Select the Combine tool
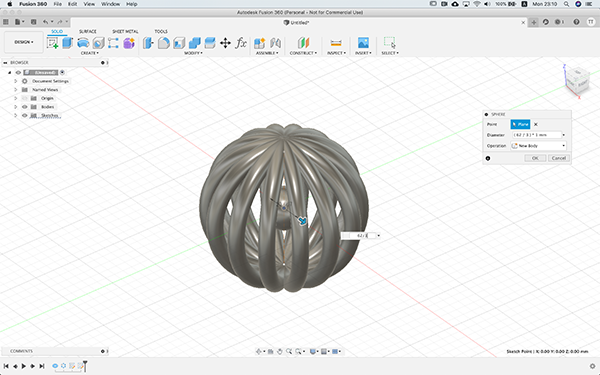The height and width of the screenshot is (375, 600). [194, 43]
